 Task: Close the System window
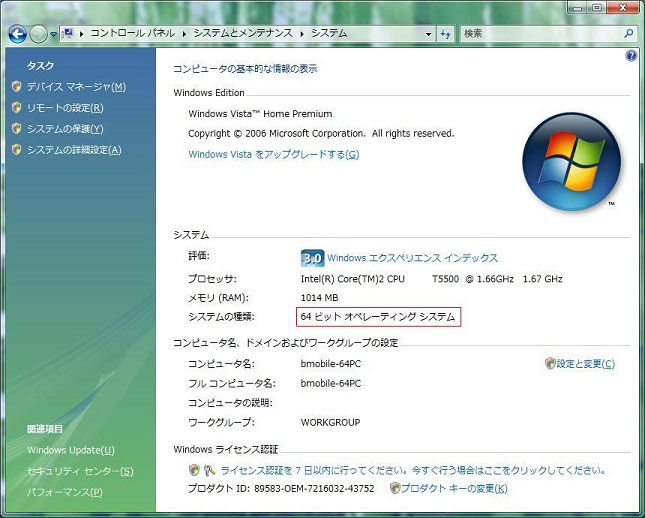coord(623,8)
